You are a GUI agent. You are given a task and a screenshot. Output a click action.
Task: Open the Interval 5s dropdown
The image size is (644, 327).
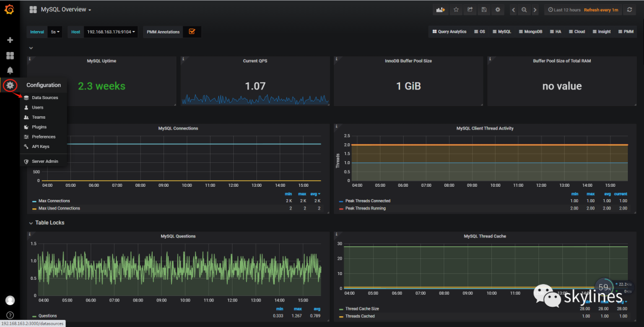(55, 32)
